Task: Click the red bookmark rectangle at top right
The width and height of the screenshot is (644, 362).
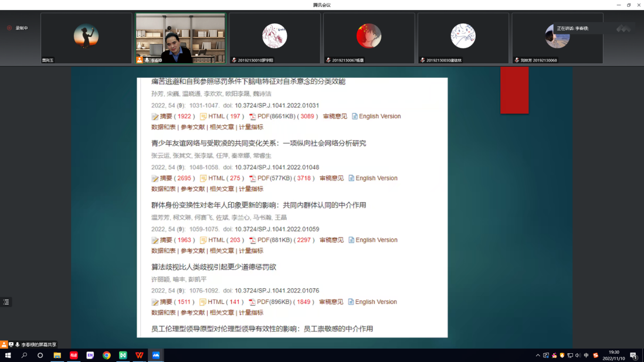Action: coord(514,90)
